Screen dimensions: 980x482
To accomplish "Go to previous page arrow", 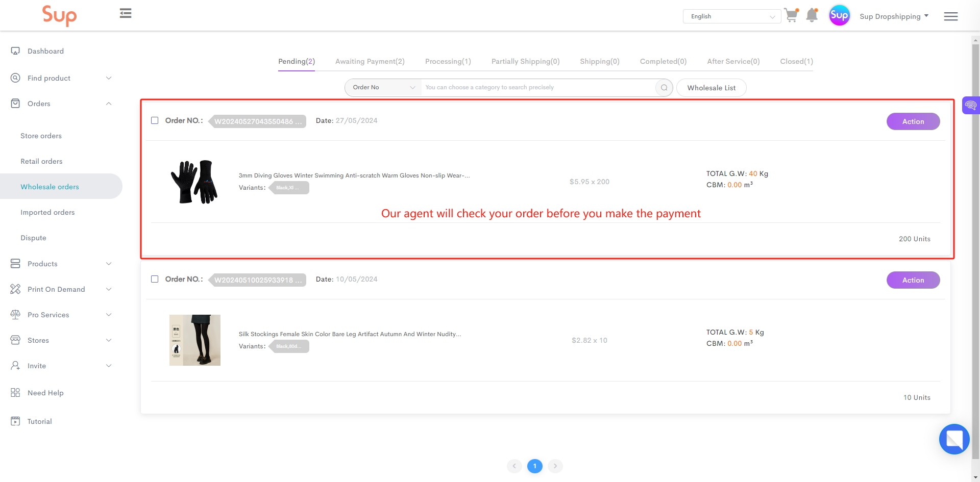I will [x=514, y=466].
